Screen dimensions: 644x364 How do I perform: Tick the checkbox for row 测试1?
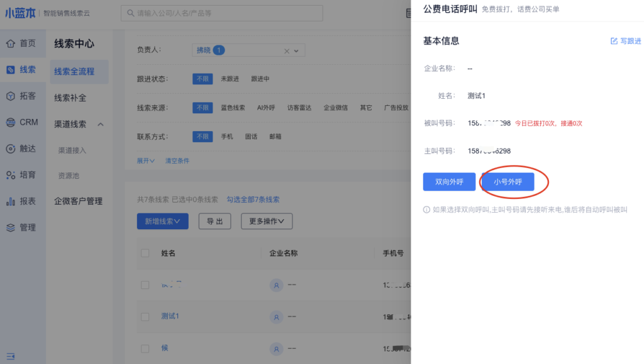pos(145,317)
